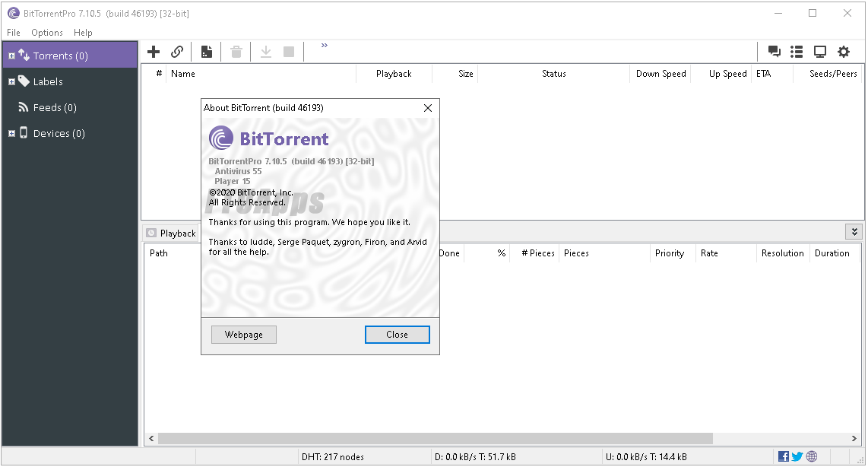The width and height of the screenshot is (868, 467).
Task: Sort by the Status column header
Action: (554, 74)
